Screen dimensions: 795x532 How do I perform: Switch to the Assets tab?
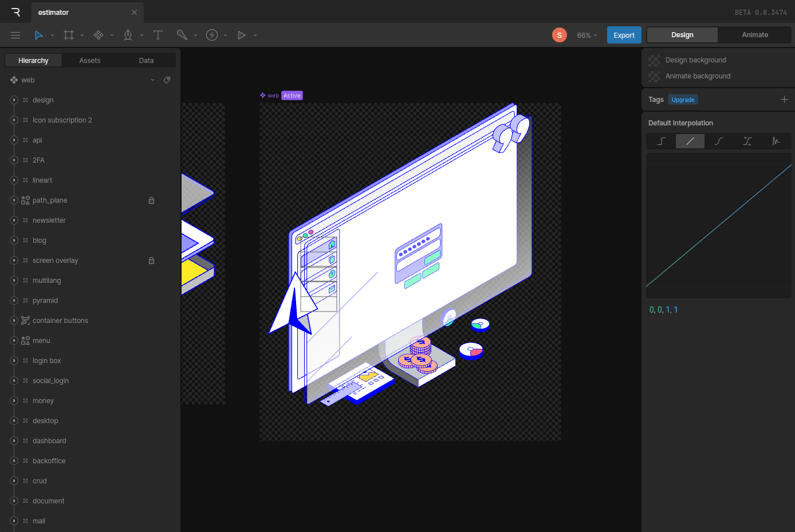(x=90, y=61)
